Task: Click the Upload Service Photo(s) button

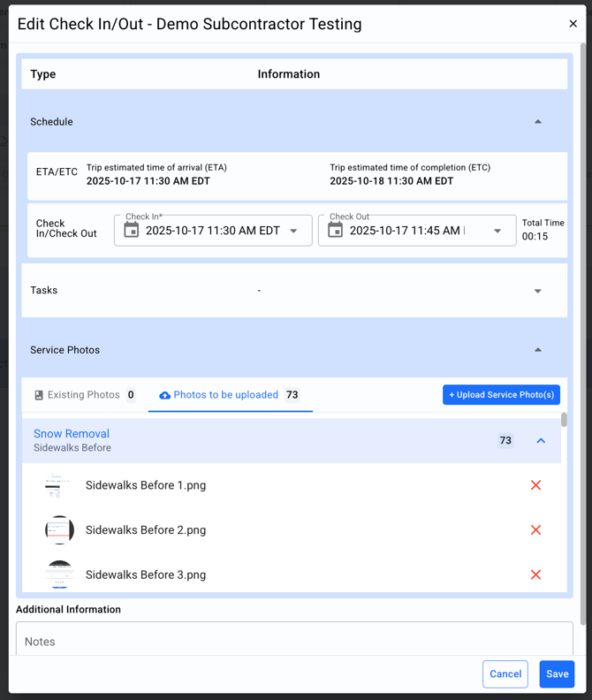Action: [501, 394]
